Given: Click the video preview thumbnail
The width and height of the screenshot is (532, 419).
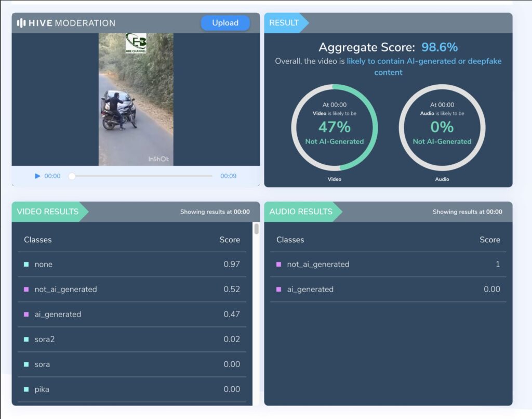Looking at the screenshot, I should [136, 99].
